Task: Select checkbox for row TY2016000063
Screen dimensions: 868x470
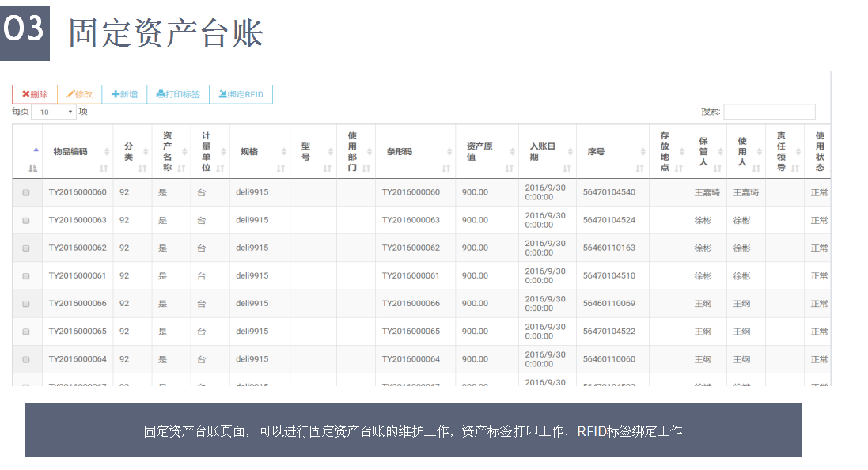Action: pyautogui.click(x=26, y=220)
